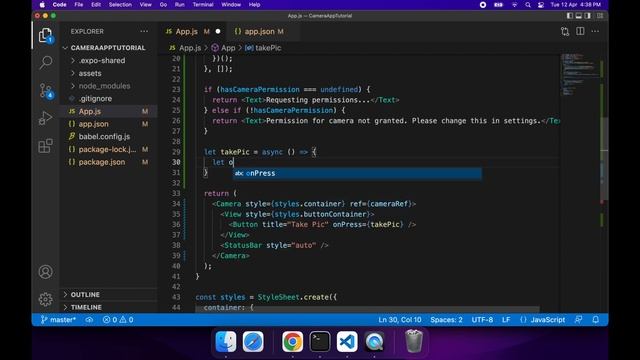Open the Extensions view
640x360 pixels.
pos(45,146)
